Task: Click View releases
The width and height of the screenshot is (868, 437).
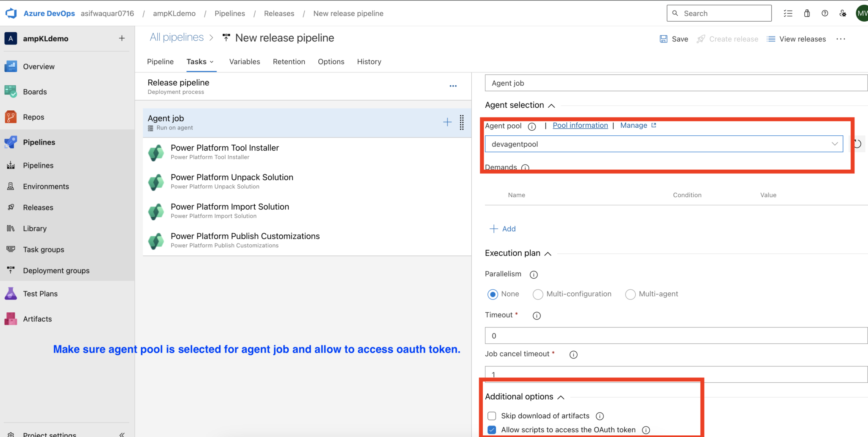Action: [796, 39]
